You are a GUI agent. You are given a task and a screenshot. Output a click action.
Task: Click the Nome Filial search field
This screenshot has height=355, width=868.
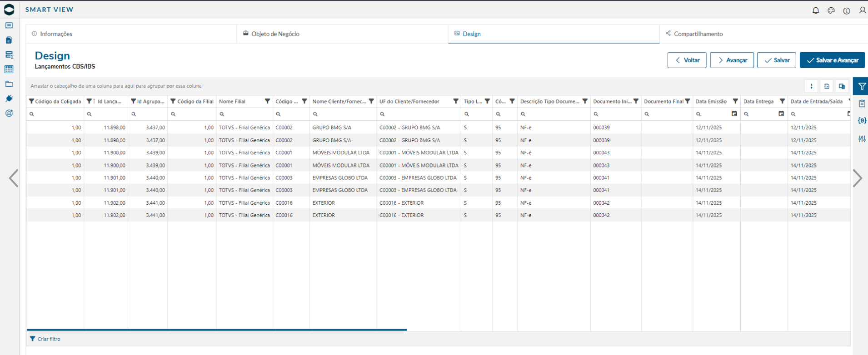pyautogui.click(x=244, y=114)
